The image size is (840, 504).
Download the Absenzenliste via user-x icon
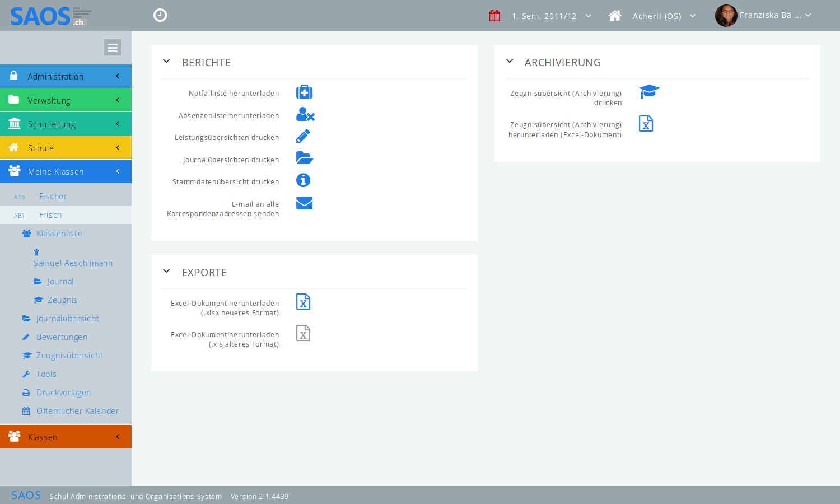coord(305,114)
